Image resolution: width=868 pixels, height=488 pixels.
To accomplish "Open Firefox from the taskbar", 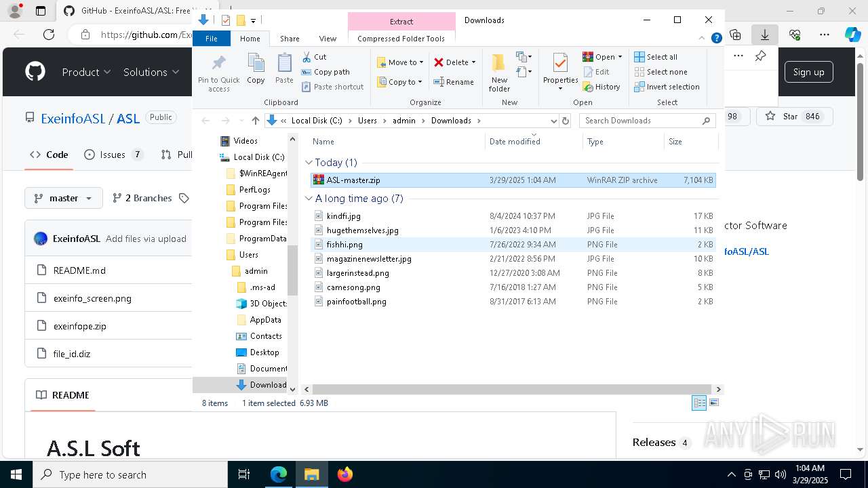I will click(344, 474).
